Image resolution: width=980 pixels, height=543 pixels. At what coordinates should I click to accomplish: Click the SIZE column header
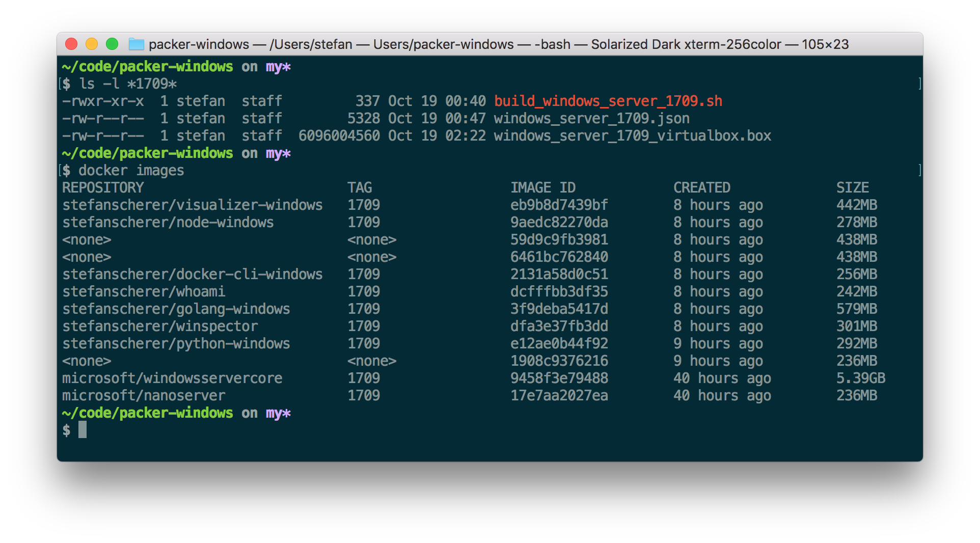(x=853, y=188)
